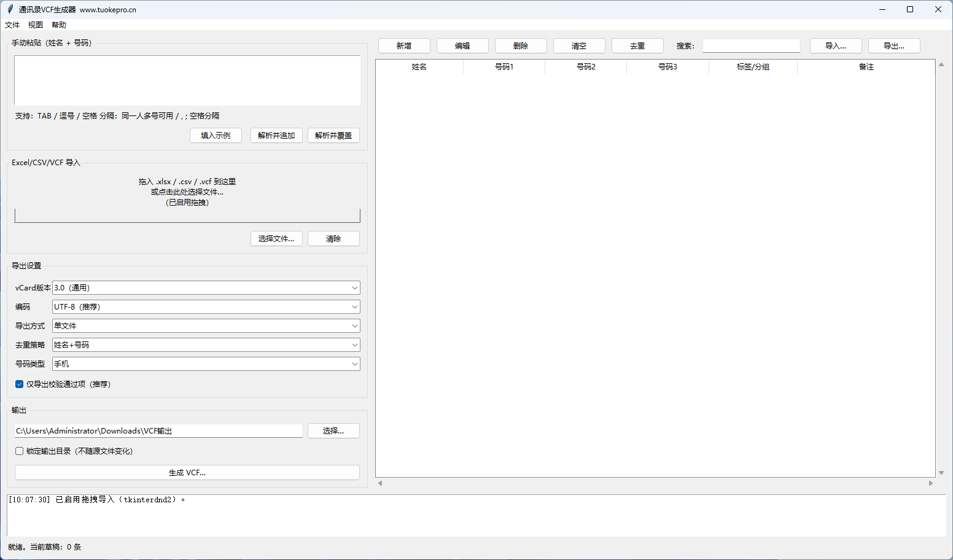Click the feather app icon in title bar
Image resolution: width=953 pixels, height=560 pixels.
pos(10,9)
